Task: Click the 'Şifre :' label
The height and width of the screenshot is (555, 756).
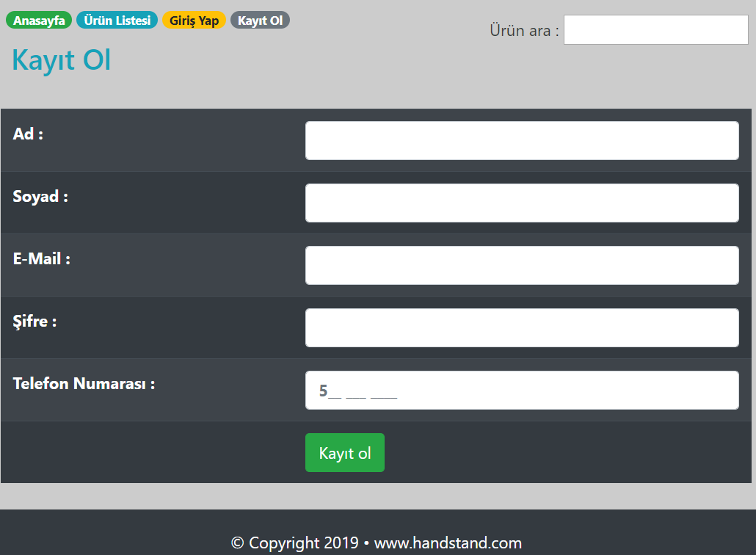Action: click(34, 322)
